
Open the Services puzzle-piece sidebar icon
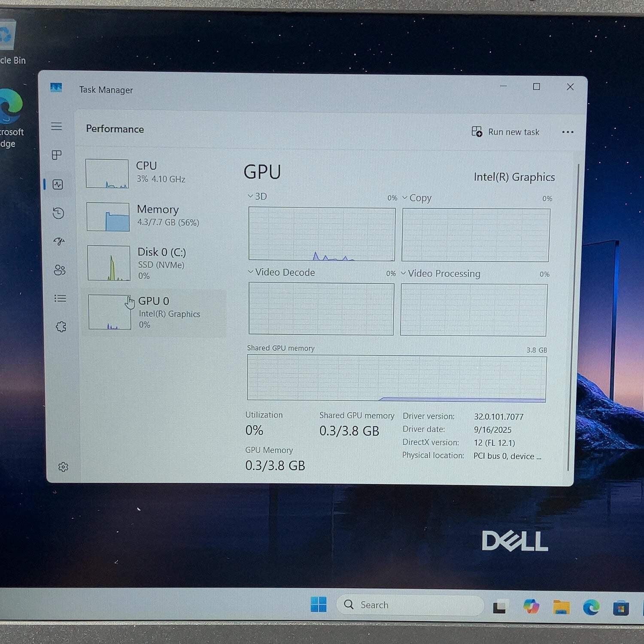(x=61, y=327)
